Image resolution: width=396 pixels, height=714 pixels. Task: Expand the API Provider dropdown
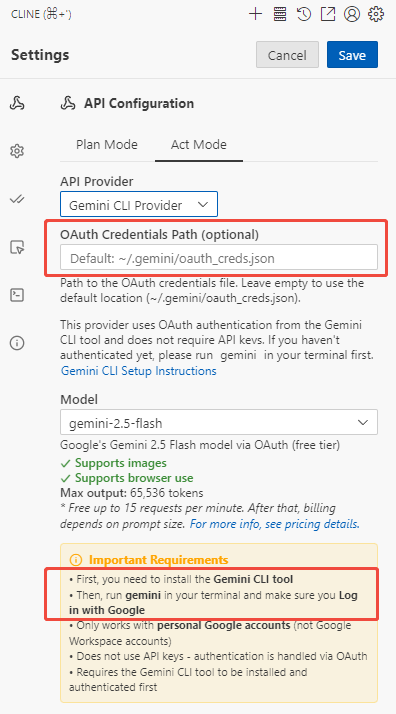[x=139, y=204]
